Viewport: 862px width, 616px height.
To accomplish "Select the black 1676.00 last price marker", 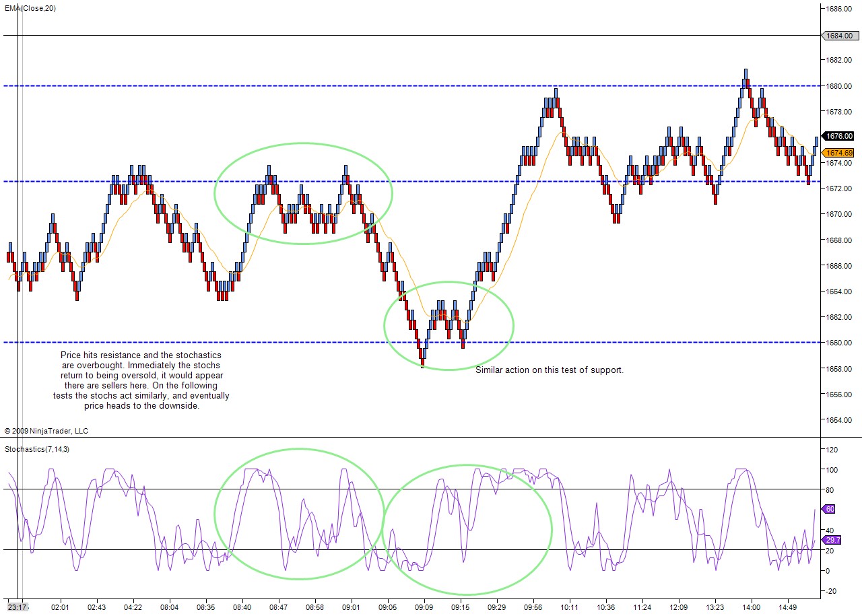I will 838,136.
